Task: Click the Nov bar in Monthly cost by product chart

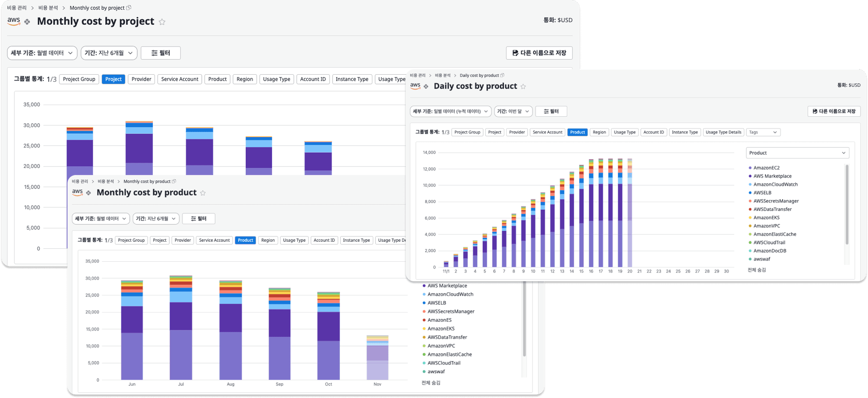Action: (x=378, y=358)
